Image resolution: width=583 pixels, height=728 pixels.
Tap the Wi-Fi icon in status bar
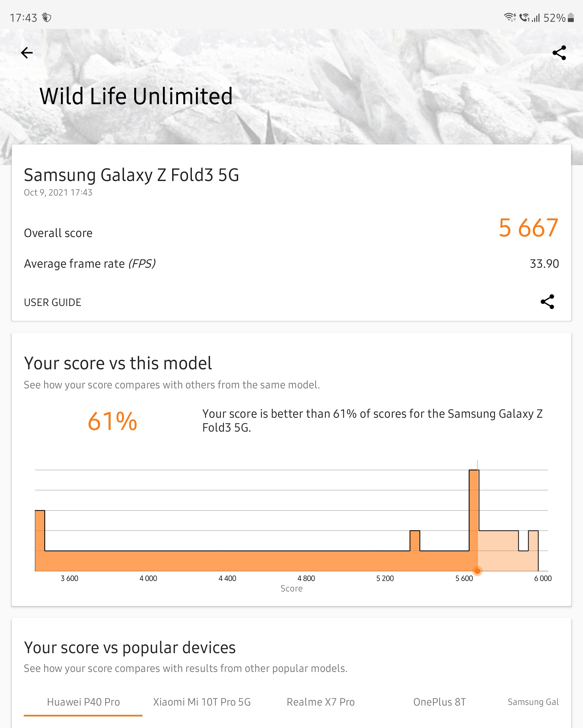pos(509,17)
